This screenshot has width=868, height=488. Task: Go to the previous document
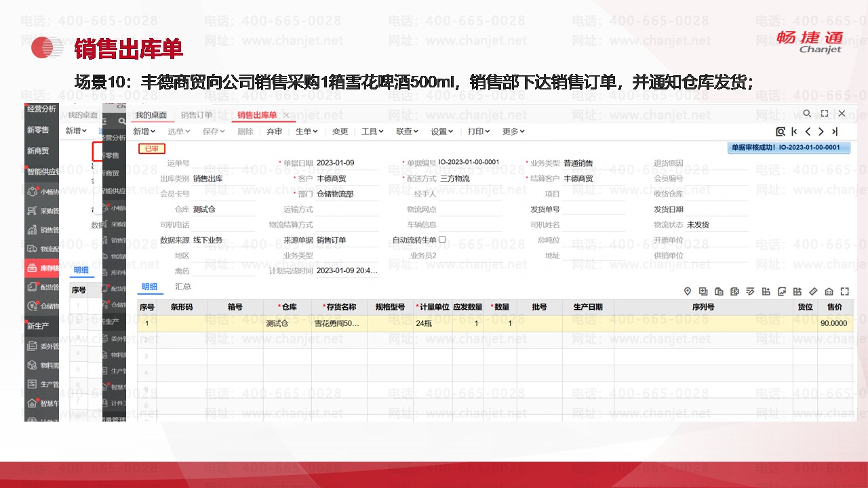click(x=808, y=131)
